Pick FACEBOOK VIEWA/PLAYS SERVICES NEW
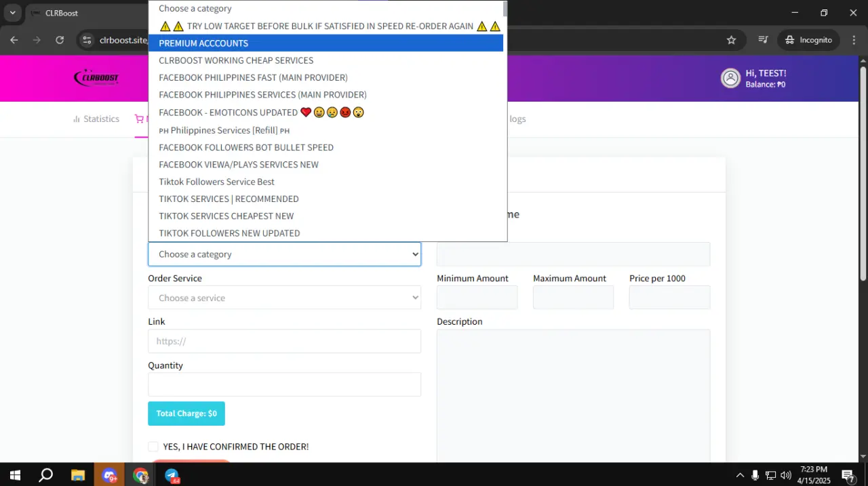 coord(326,165)
